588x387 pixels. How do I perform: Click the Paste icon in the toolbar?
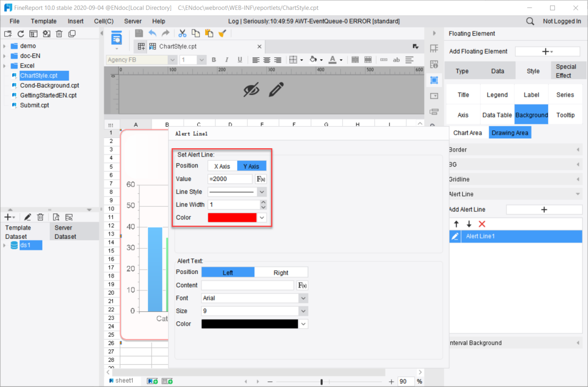209,33
